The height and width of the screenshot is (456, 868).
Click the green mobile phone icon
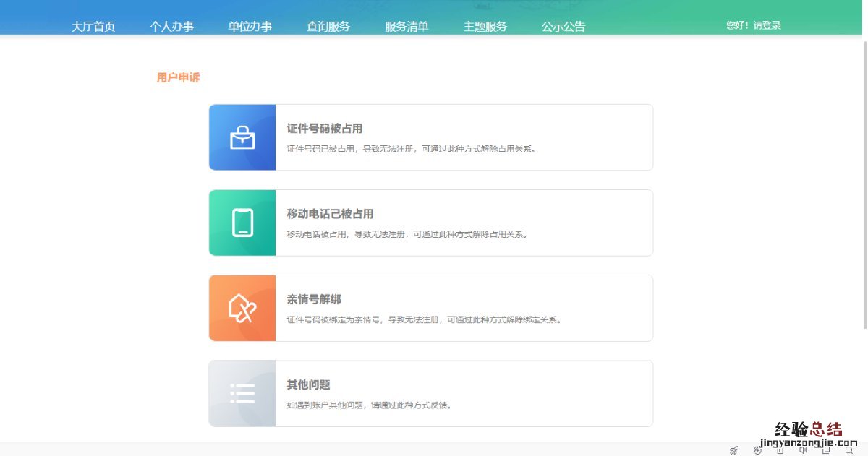tap(242, 223)
